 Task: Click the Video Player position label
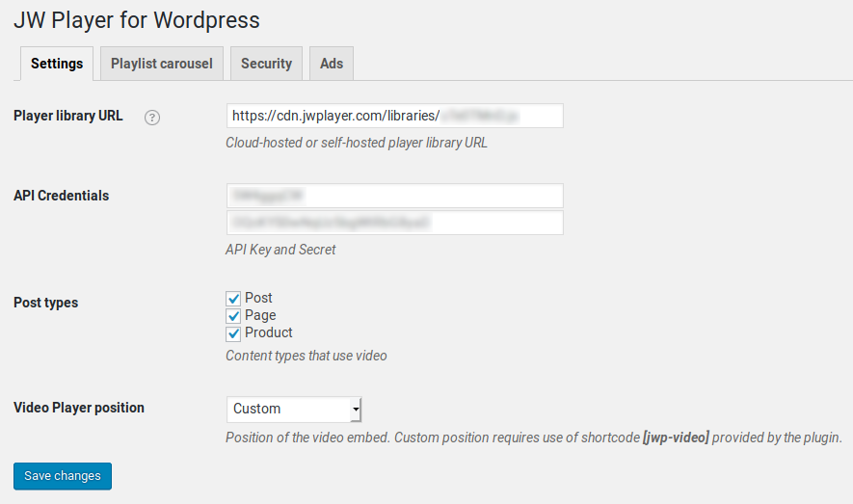coord(79,408)
